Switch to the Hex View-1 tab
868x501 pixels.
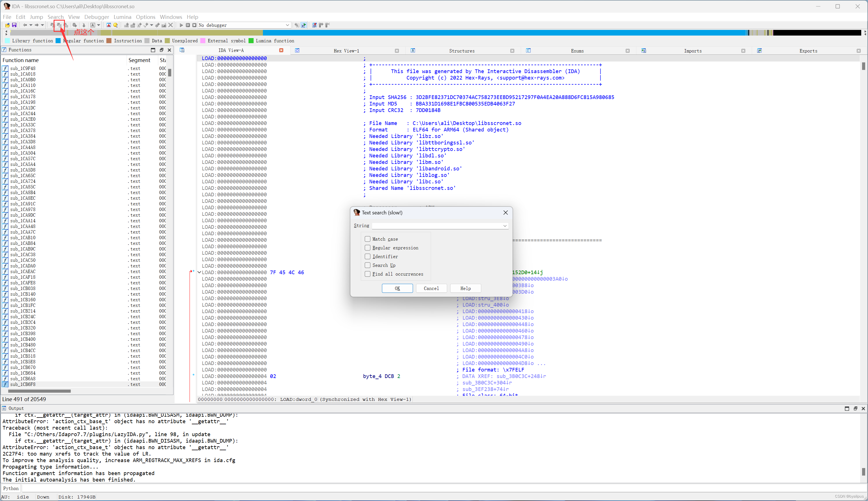tap(346, 50)
